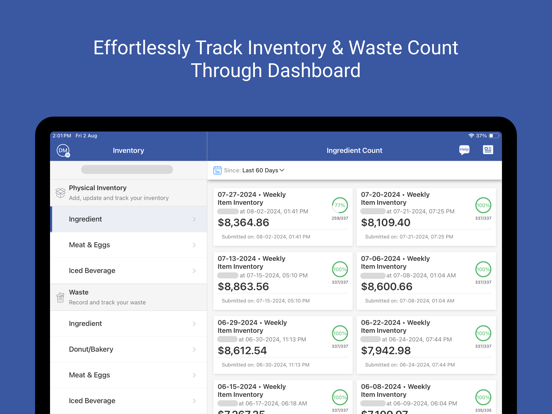
Task: Open the 07-20-2024 Weekly inventory card
Action: click(426, 217)
